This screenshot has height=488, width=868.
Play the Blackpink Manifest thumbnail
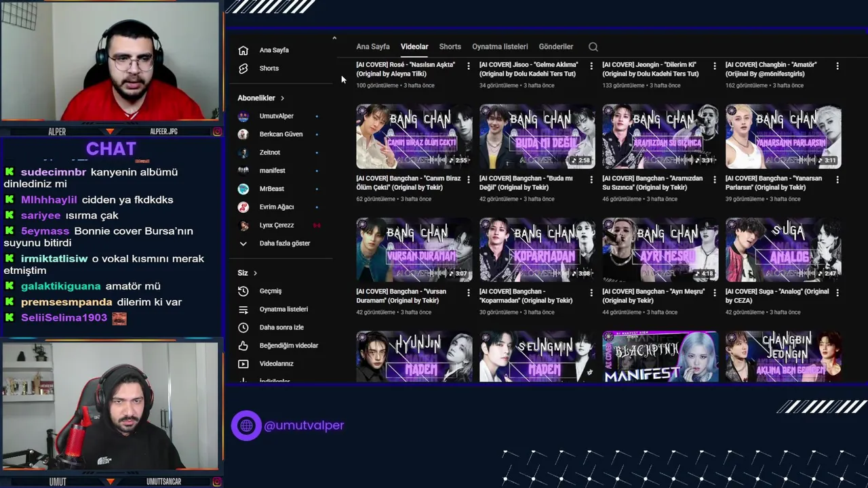(x=660, y=357)
